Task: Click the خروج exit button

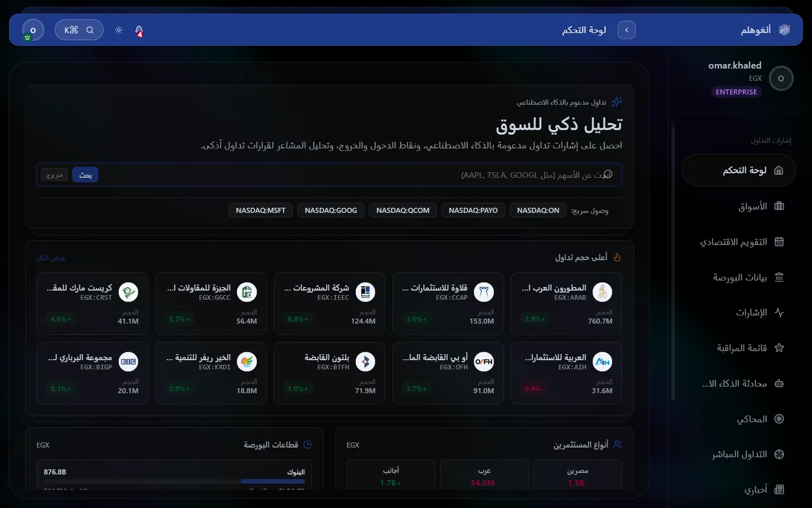Action: pyautogui.click(x=55, y=175)
